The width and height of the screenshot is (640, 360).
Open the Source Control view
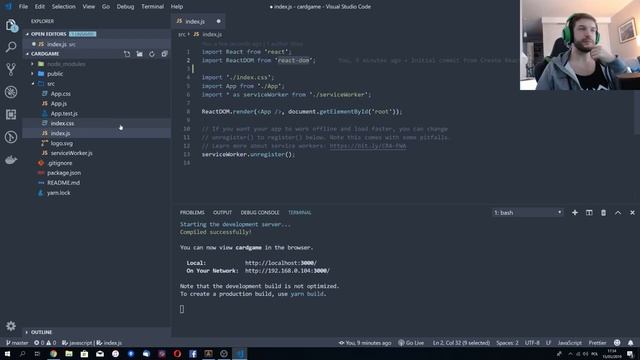(x=11, y=69)
